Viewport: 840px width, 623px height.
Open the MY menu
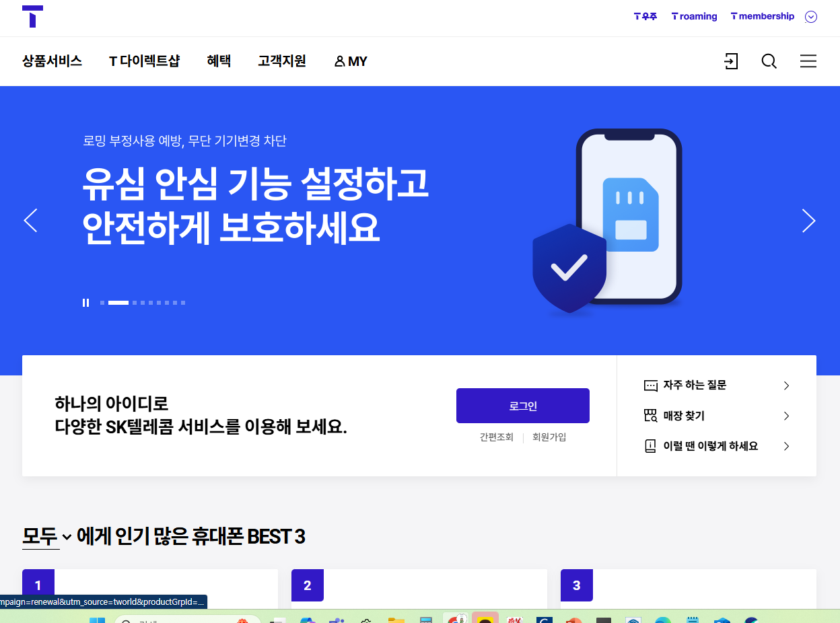[351, 61]
